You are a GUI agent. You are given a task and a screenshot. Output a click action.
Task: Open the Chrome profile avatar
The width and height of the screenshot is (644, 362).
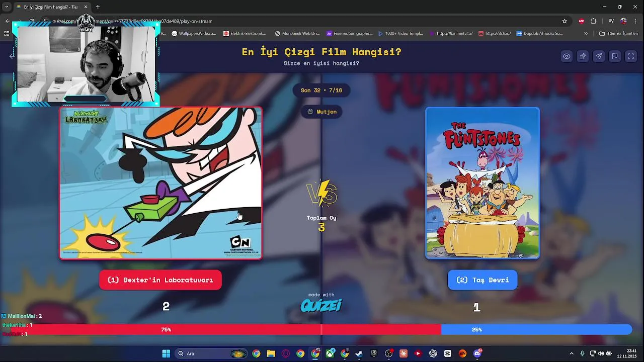[624, 21]
